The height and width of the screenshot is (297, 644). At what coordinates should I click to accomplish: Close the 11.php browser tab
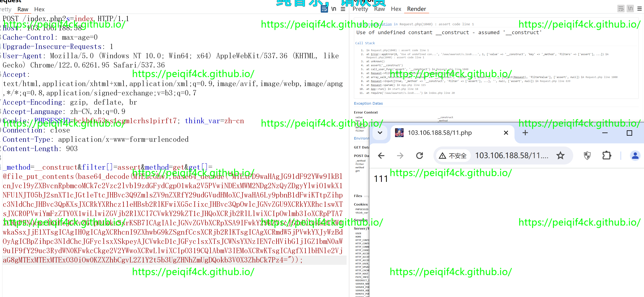click(506, 133)
